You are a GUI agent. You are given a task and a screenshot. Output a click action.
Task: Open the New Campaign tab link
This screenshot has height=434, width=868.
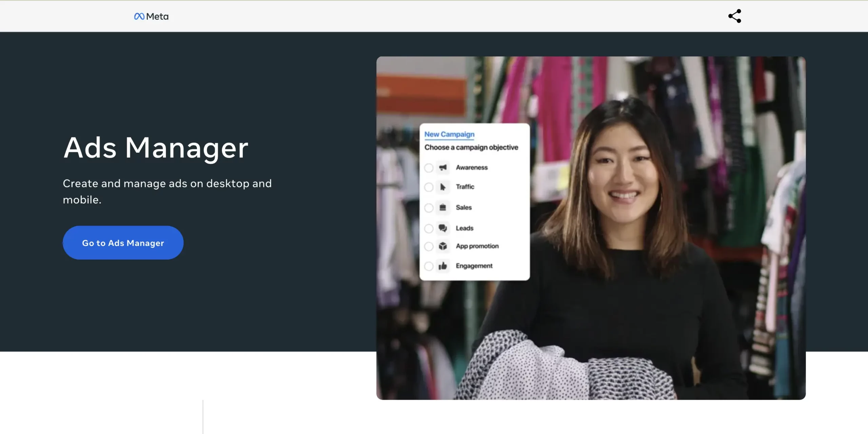[449, 134]
